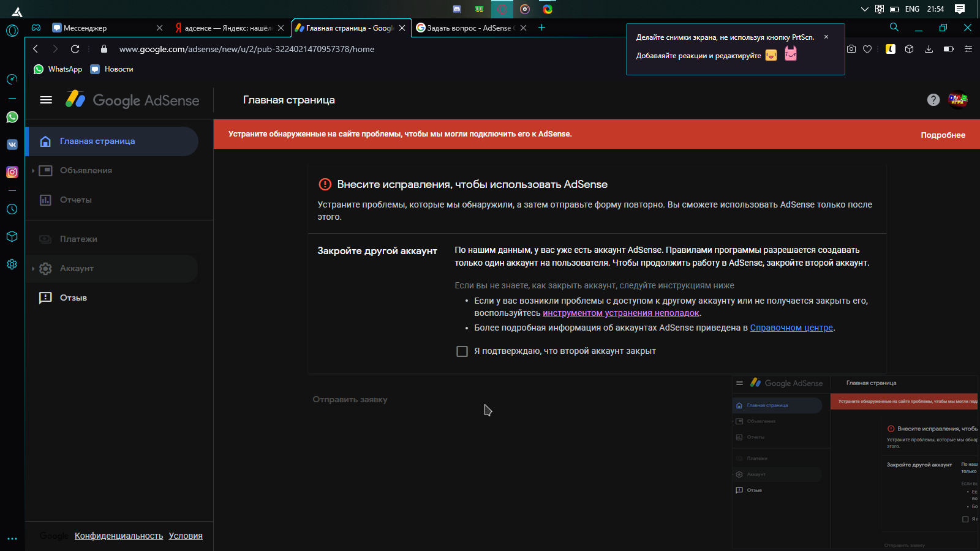Open the AdSense hamburger navigation menu

tap(46, 100)
